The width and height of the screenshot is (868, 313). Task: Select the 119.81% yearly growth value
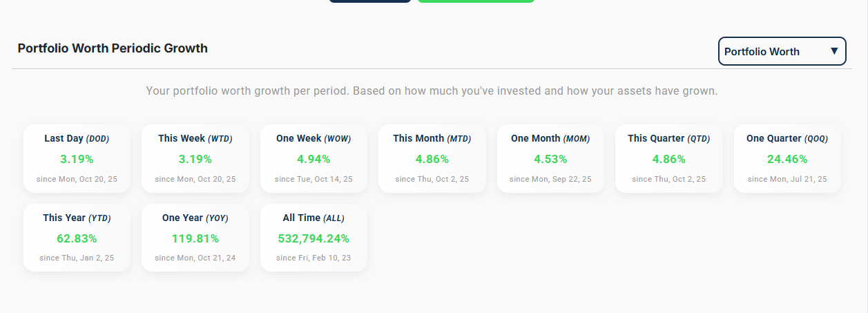[x=195, y=238]
